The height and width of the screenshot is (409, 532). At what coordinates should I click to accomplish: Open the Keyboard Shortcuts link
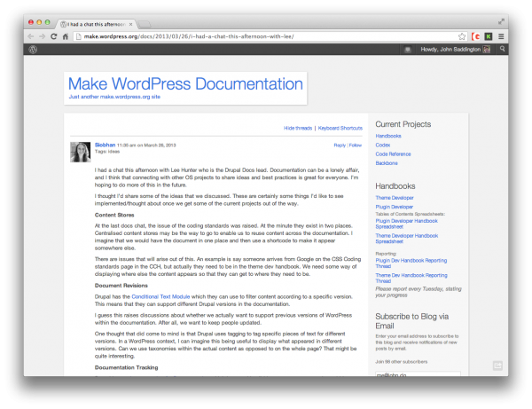(x=340, y=128)
